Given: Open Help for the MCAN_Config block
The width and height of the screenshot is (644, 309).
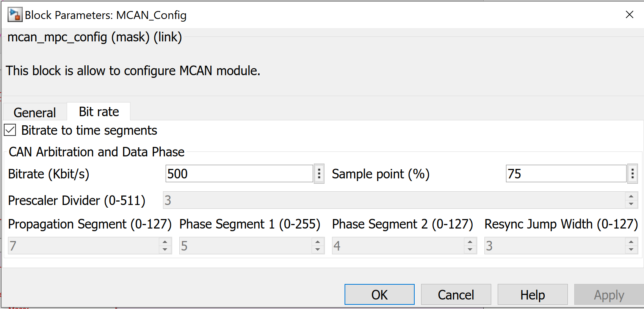Looking at the screenshot, I should pyautogui.click(x=532, y=295).
